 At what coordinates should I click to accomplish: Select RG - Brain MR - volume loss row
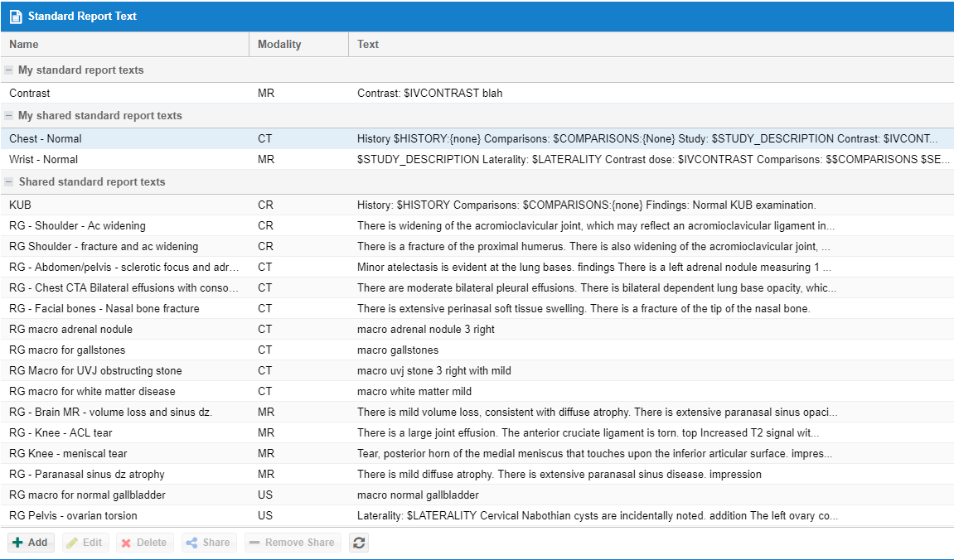pyautogui.click(x=477, y=412)
